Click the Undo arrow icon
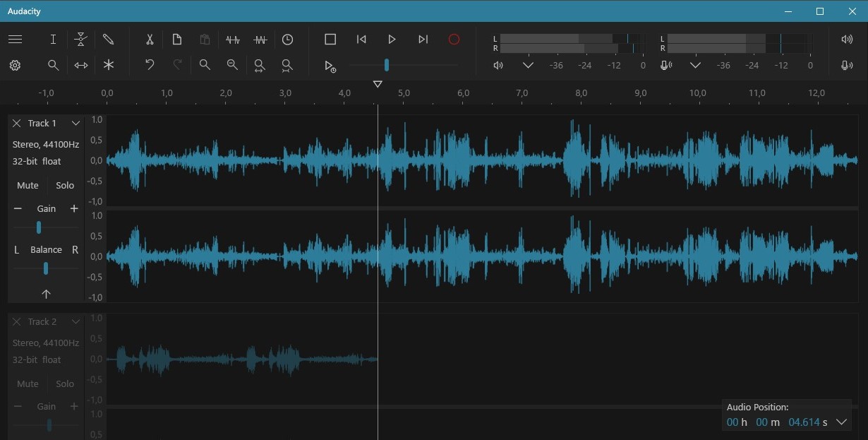868x440 pixels. (150, 65)
